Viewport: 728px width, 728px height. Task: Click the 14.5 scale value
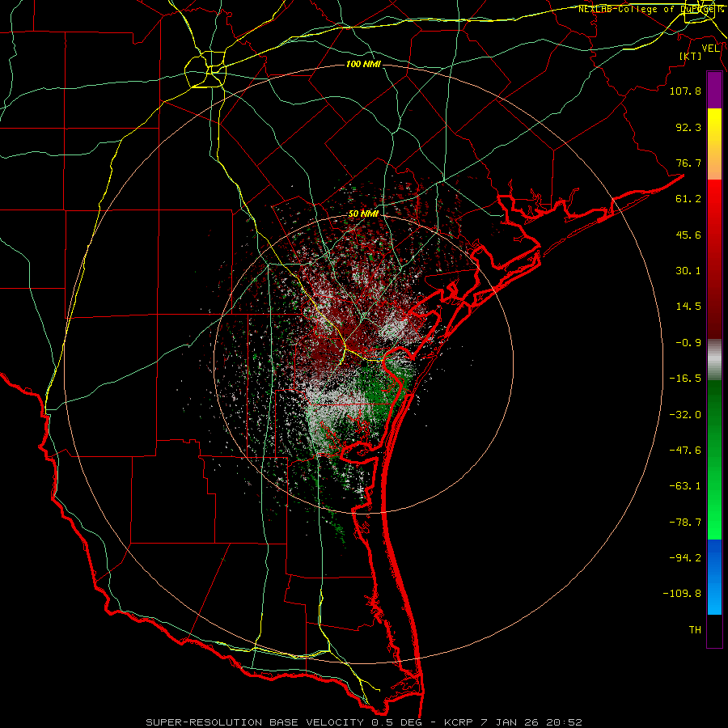click(688, 307)
